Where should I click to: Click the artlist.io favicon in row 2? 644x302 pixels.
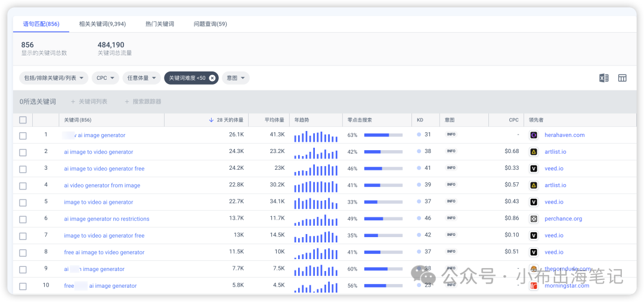[534, 152]
